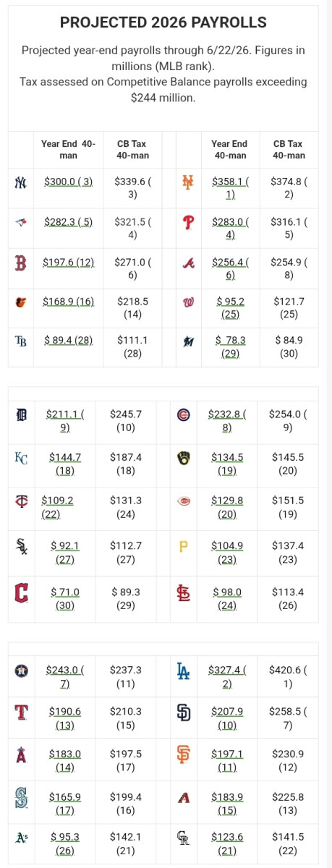Open the $71.0 (30) payroll link
The height and width of the screenshot is (868, 332).
(65, 597)
